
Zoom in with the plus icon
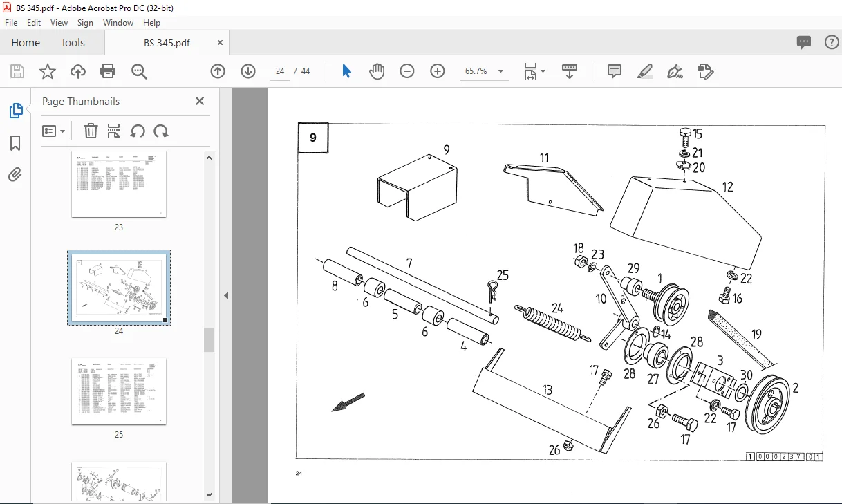click(x=438, y=71)
